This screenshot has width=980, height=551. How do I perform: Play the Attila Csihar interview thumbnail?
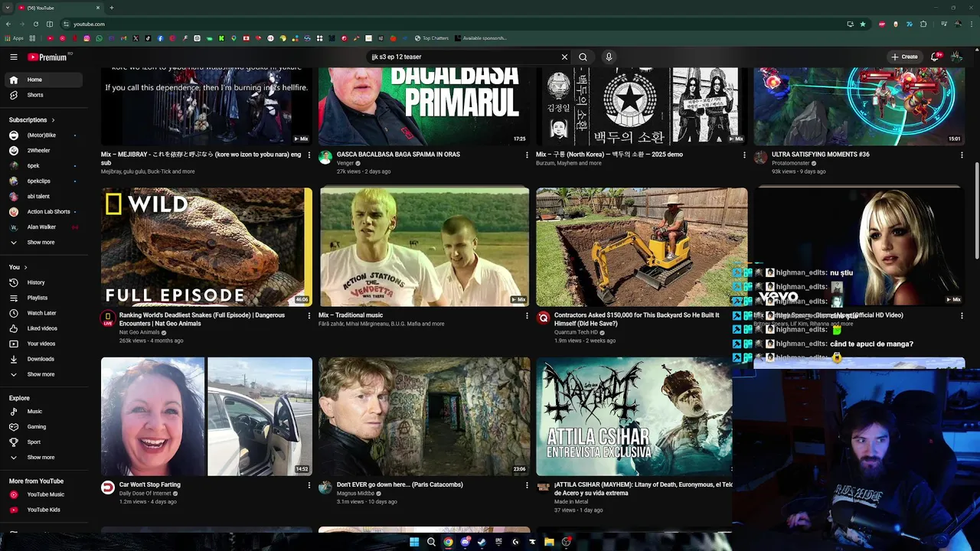tap(634, 416)
